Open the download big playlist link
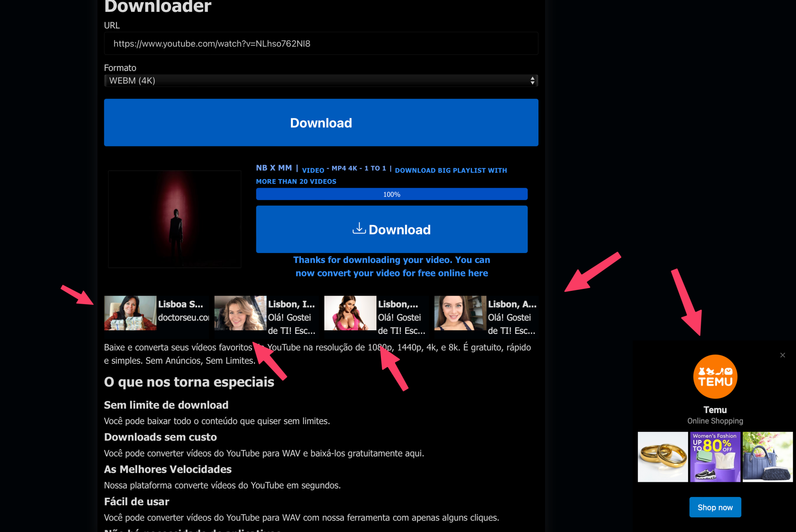Image resolution: width=796 pixels, height=532 pixels. coord(451,170)
